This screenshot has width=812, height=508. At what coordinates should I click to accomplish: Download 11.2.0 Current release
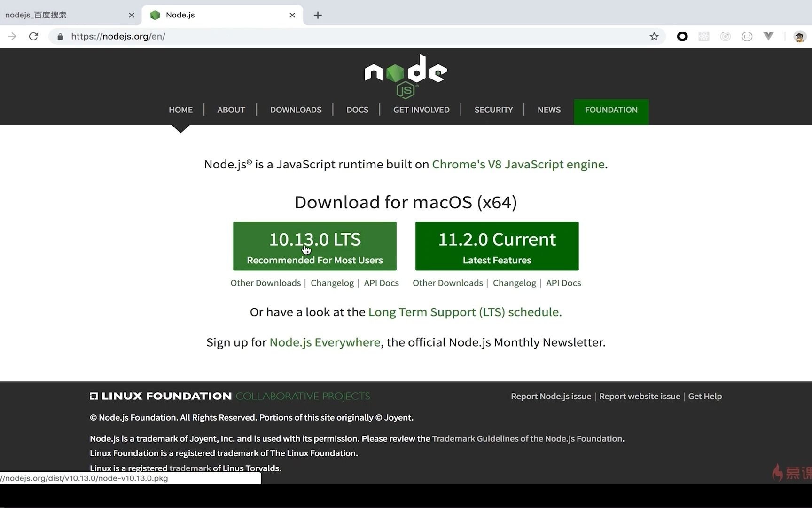point(497,246)
